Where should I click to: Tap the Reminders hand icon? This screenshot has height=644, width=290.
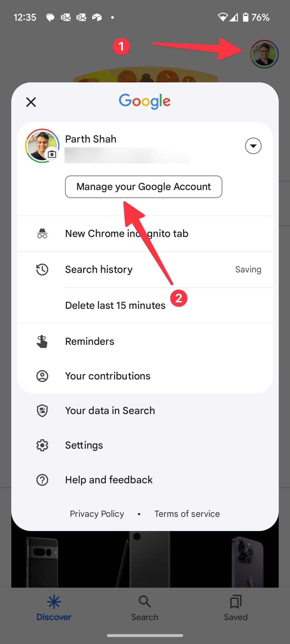tap(42, 341)
